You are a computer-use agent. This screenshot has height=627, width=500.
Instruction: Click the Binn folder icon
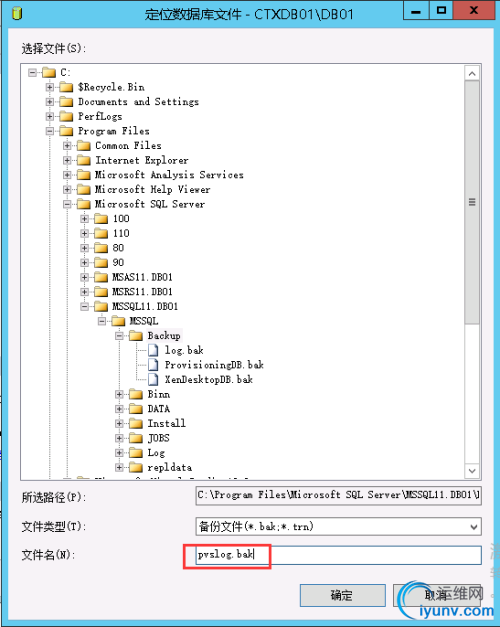(136, 394)
